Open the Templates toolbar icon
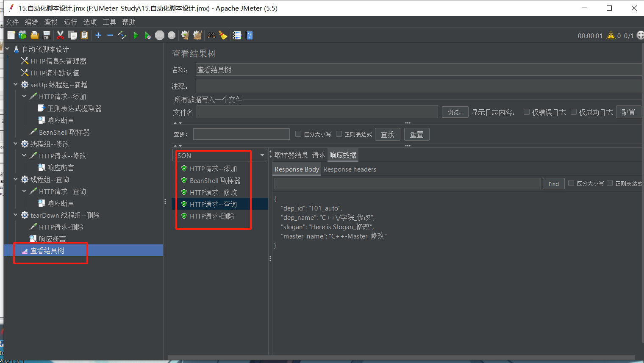This screenshot has width=644, height=363. [22, 35]
